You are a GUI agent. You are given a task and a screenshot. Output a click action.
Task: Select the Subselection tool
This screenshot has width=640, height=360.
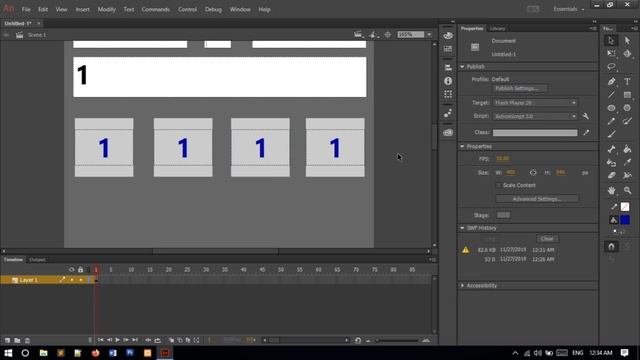pyautogui.click(x=627, y=40)
